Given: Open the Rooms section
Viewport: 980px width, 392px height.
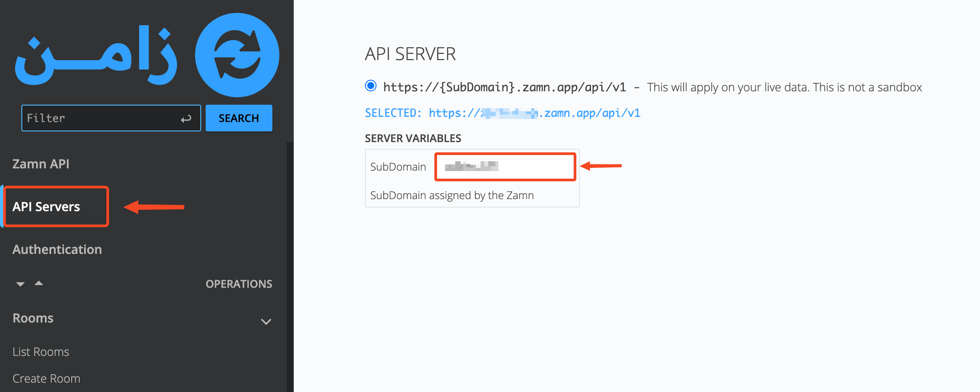Looking at the screenshot, I should tap(33, 318).
